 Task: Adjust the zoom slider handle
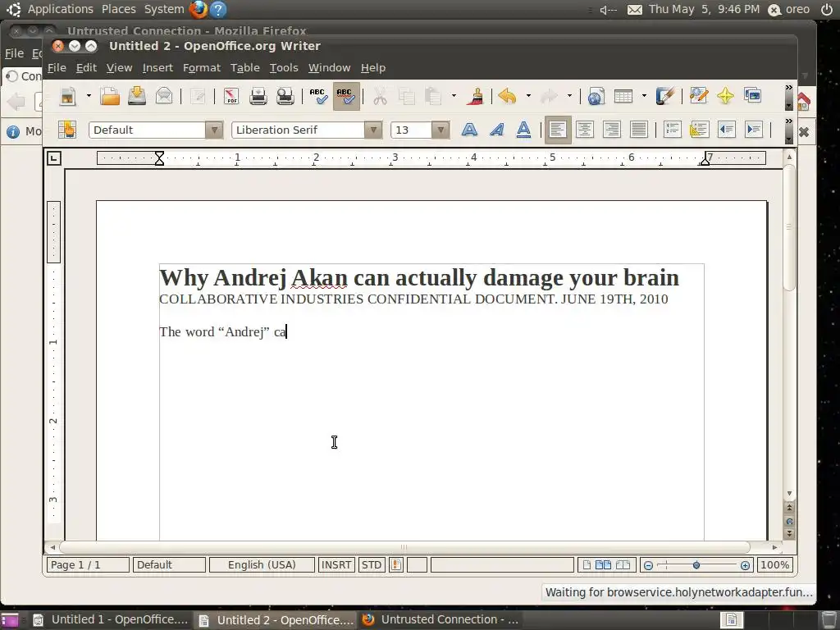[x=696, y=565]
